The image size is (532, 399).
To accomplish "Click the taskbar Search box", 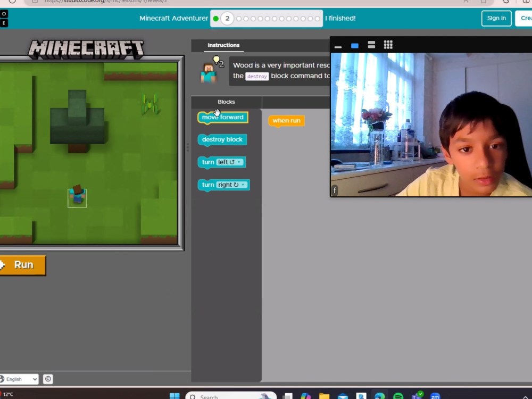I will (x=231, y=396).
